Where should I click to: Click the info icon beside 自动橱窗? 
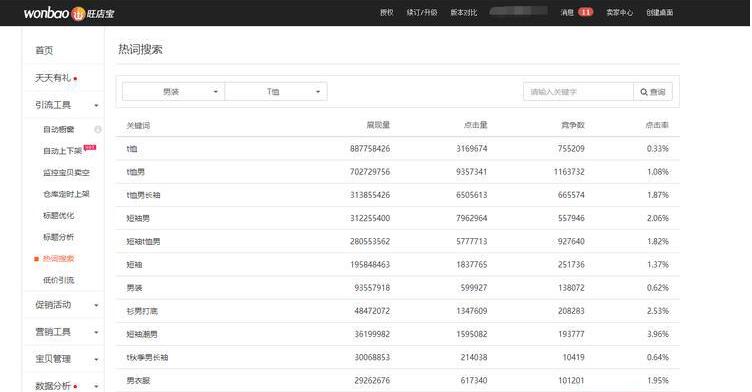click(98, 129)
